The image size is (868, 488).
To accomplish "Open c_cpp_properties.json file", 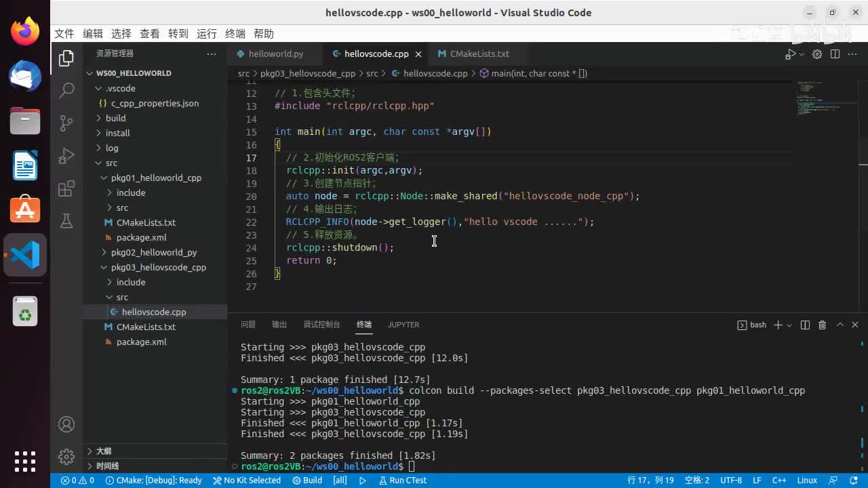I will click(x=155, y=103).
